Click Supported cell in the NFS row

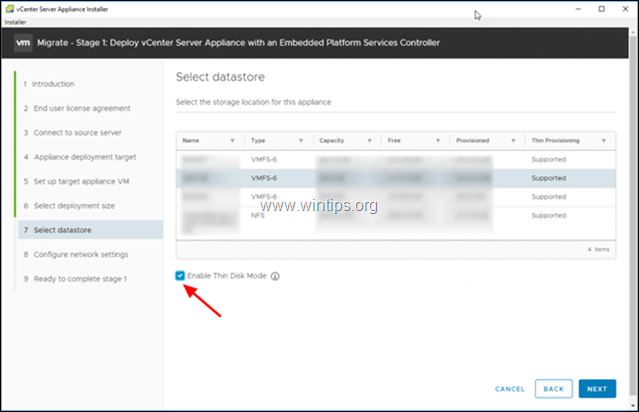[x=549, y=216]
